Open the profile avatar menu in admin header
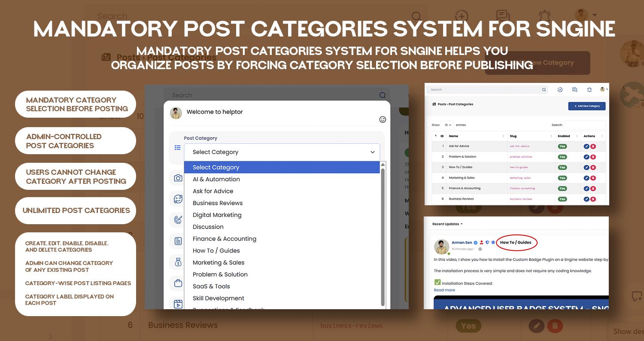644x341 pixels. (x=602, y=89)
